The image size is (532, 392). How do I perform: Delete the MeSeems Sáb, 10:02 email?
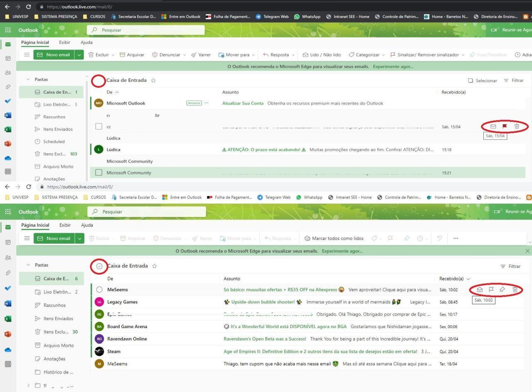(x=515, y=289)
